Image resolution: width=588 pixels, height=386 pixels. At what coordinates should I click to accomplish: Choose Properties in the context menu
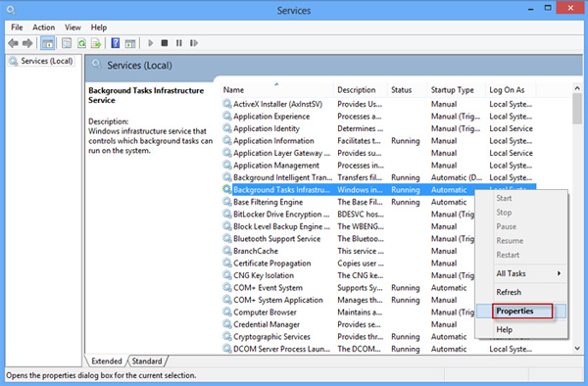[x=521, y=311]
